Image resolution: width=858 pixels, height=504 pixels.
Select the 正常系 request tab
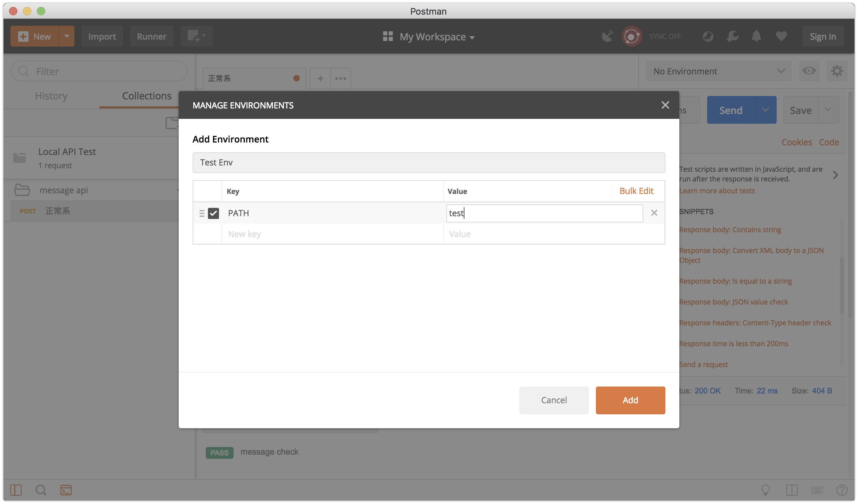pyautogui.click(x=254, y=78)
